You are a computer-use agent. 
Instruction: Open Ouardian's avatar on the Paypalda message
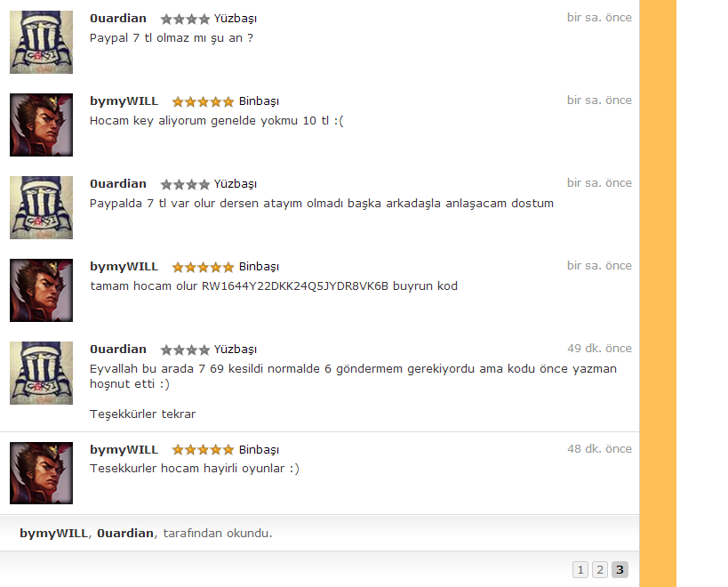coord(41,207)
